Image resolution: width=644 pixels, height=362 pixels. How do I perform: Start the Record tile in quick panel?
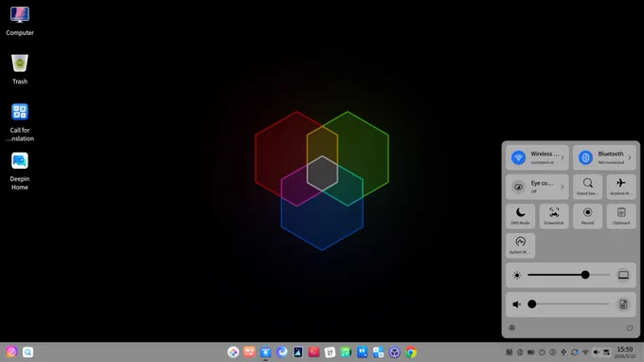[x=588, y=216]
